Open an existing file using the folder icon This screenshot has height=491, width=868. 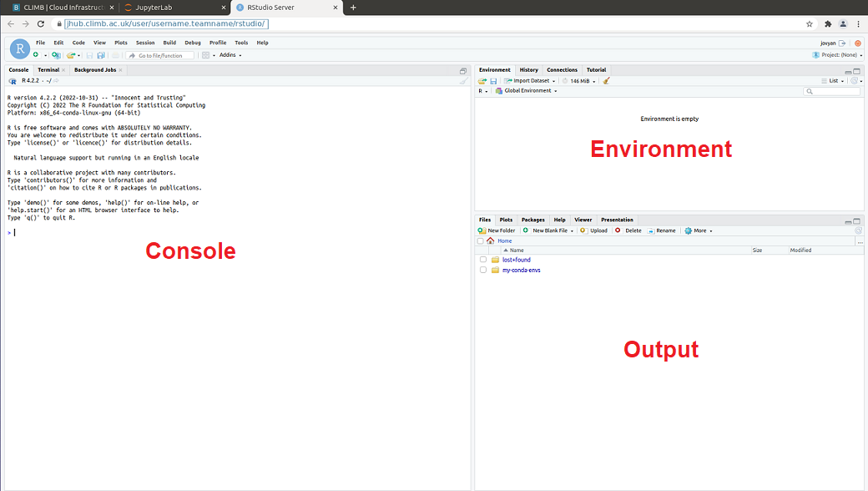[68, 54]
